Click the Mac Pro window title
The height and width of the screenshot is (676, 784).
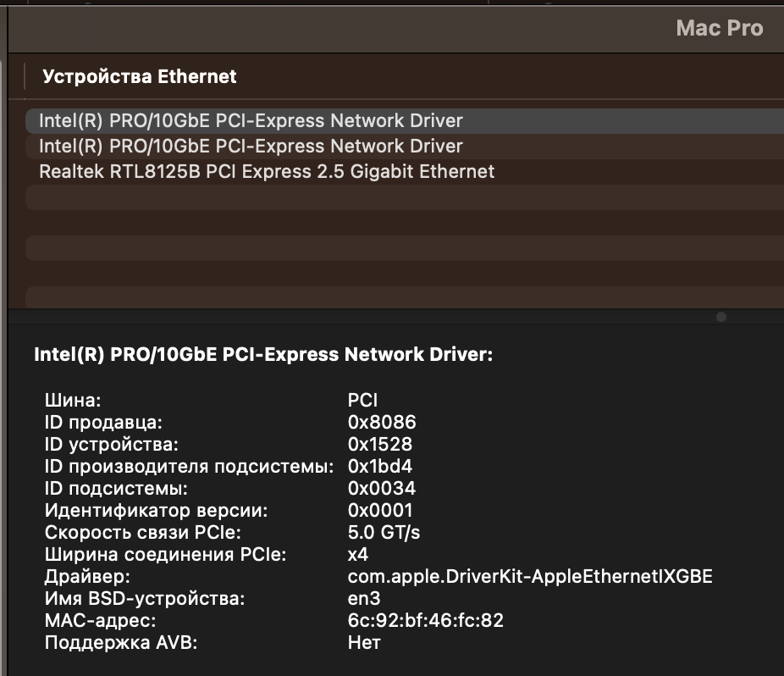[x=720, y=28]
